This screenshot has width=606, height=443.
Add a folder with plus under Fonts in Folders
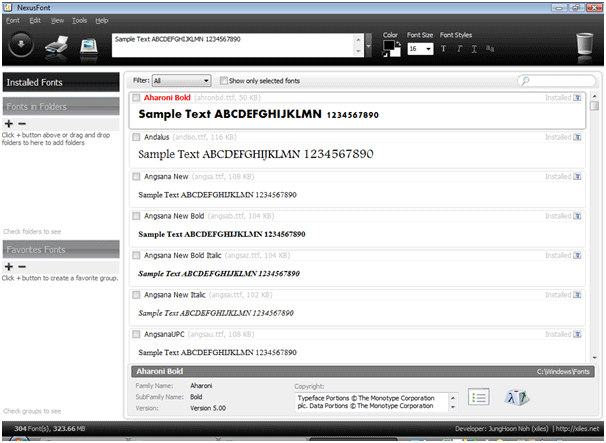tap(9, 124)
